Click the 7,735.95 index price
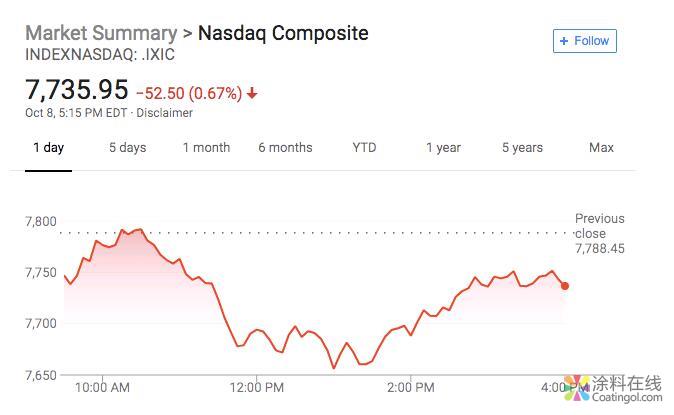The height and width of the screenshot is (415, 674). (77, 92)
